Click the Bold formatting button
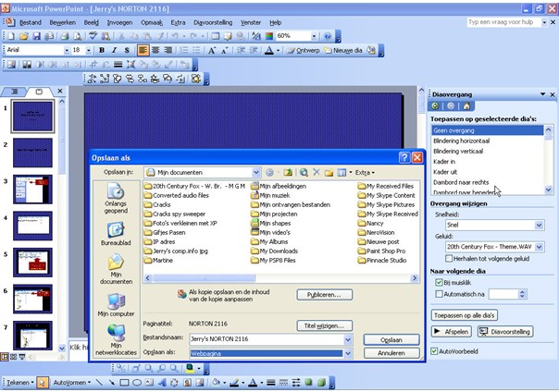 coord(100,50)
